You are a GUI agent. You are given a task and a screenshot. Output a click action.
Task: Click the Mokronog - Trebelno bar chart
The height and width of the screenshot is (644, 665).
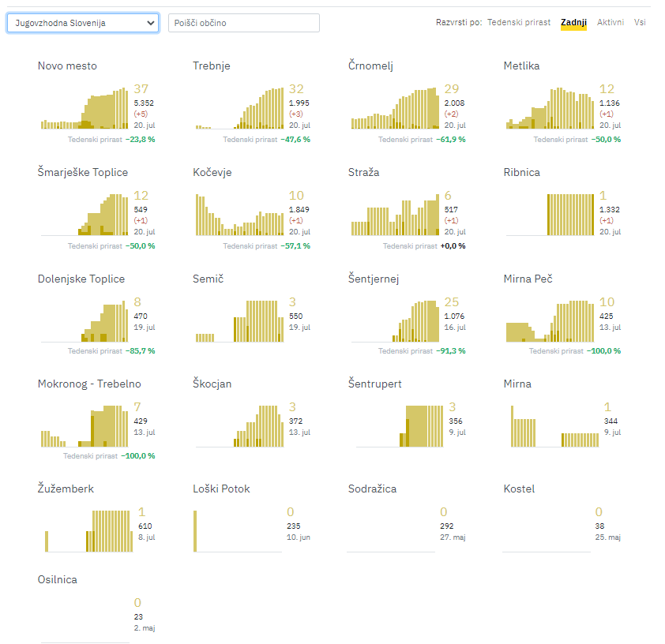[x=85, y=426]
